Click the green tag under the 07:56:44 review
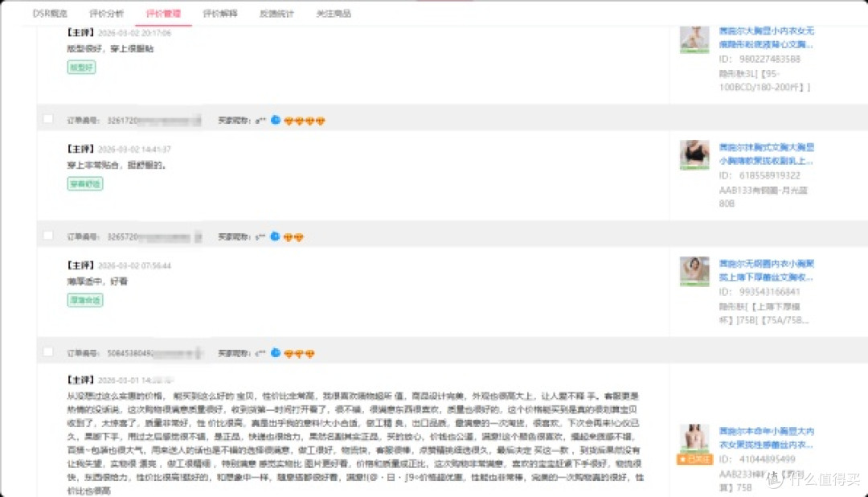 click(x=85, y=300)
